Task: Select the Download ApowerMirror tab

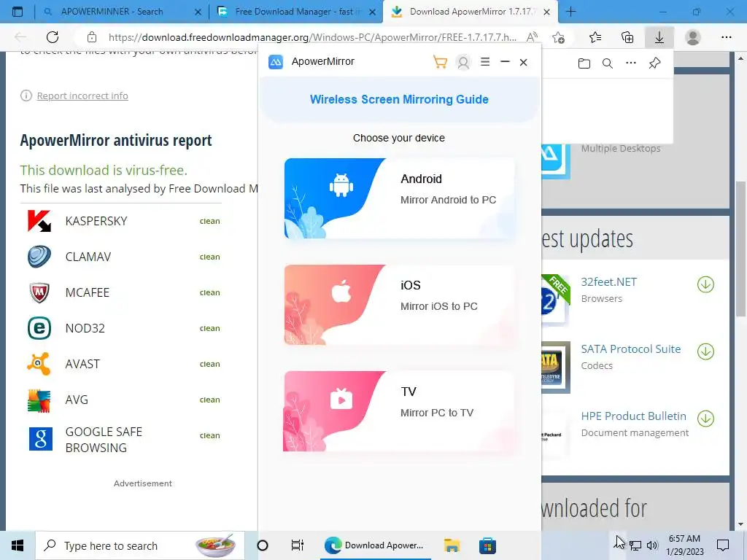Action: click(x=470, y=12)
